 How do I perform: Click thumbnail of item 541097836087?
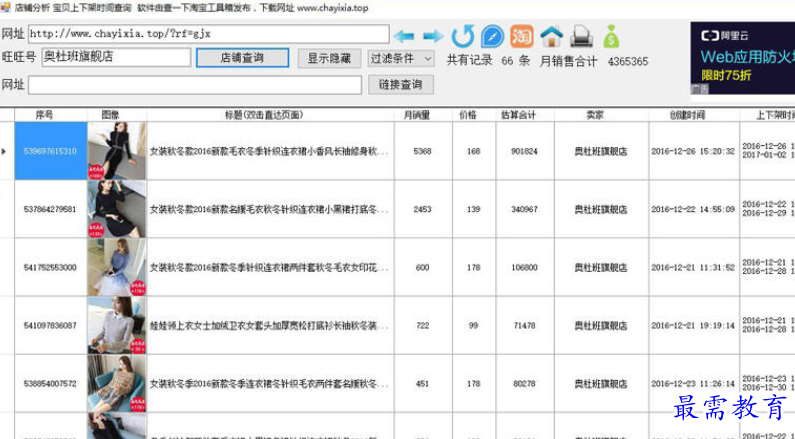point(117,325)
